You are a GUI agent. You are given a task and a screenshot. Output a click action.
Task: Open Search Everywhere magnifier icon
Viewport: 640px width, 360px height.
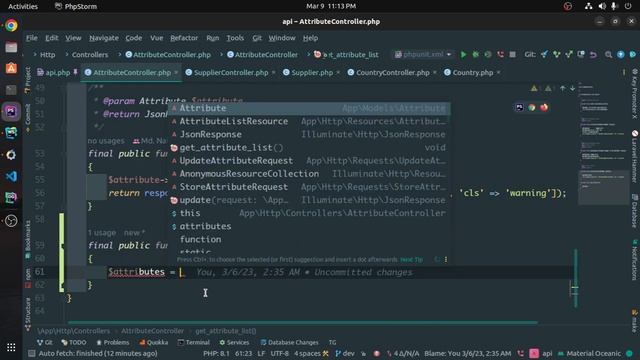tap(608, 55)
